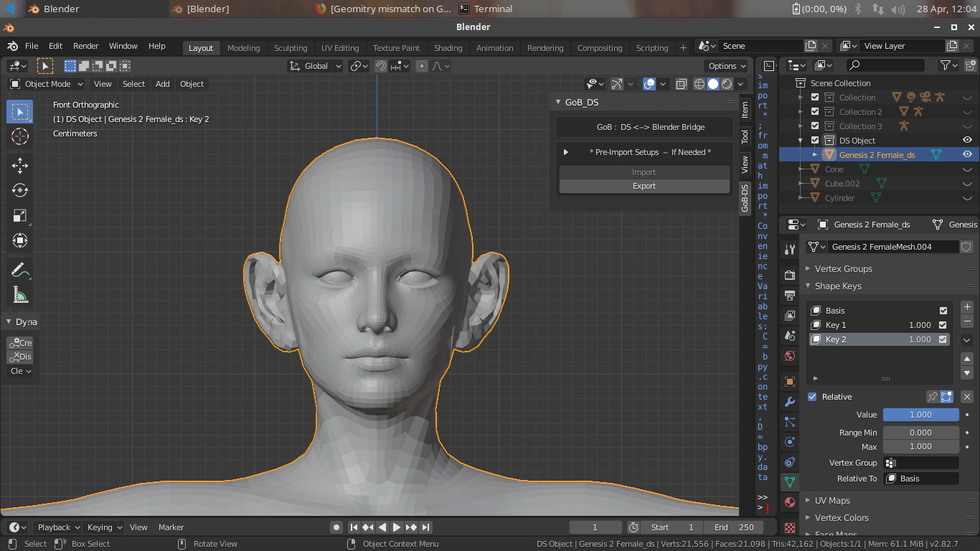The height and width of the screenshot is (551, 980).
Task: Switch to the Sculpting workspace tab
Action: 290,48
